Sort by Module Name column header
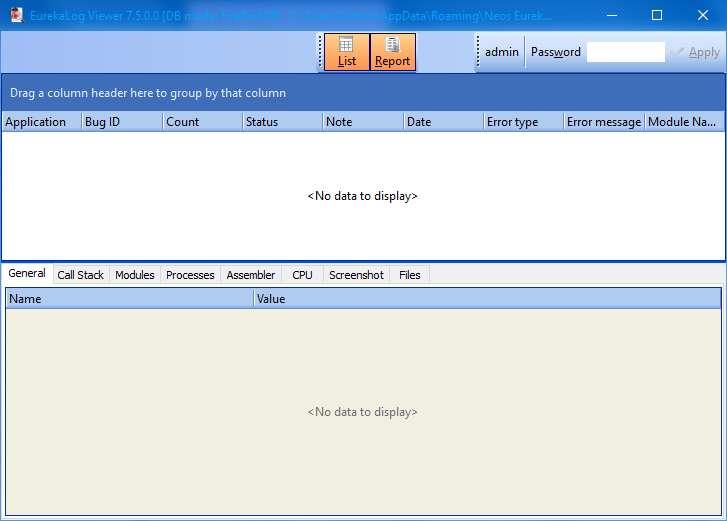The width and height of the screenshot is (727, 521). coord(685,121)
